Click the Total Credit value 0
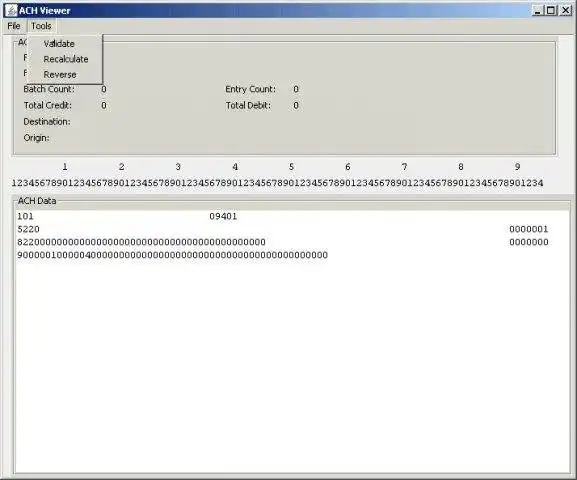This screenshot has width=577, height=480. point(104,106)
